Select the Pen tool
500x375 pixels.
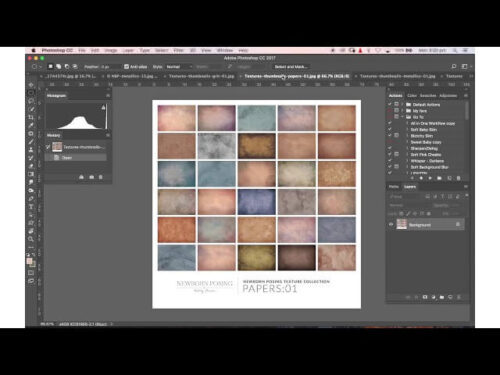coord(31,198)
